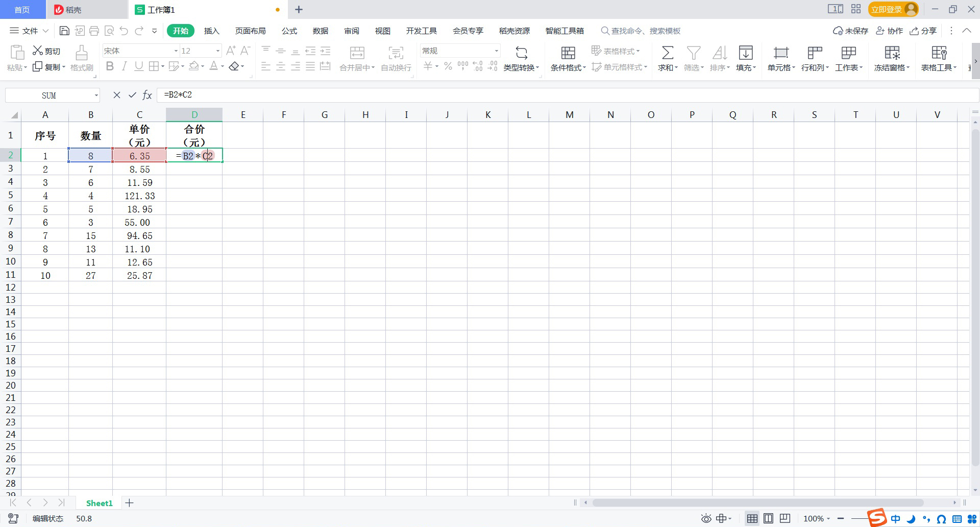Click the Cut (剪切) scissors button

[x=46, y=51]
